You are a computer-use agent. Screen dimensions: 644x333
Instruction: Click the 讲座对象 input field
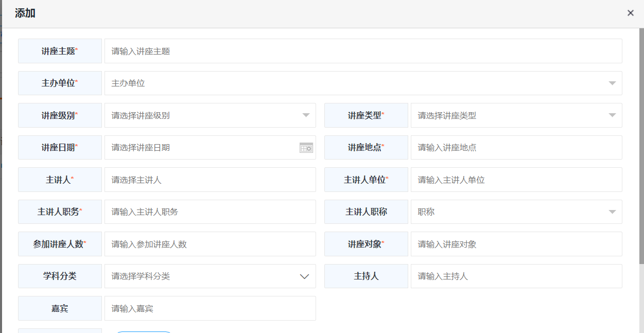tap(516, 244)
